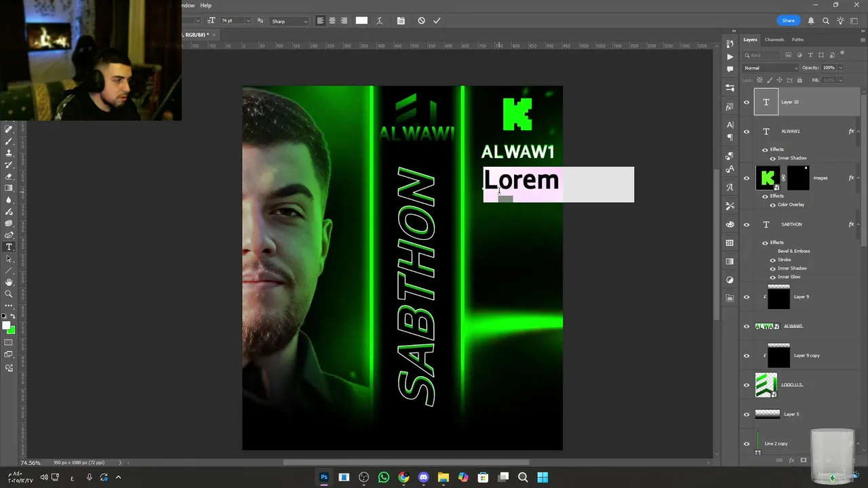Open the History panel icon
Viewport: 868px width, 488px height.
[x=730, y=44]
